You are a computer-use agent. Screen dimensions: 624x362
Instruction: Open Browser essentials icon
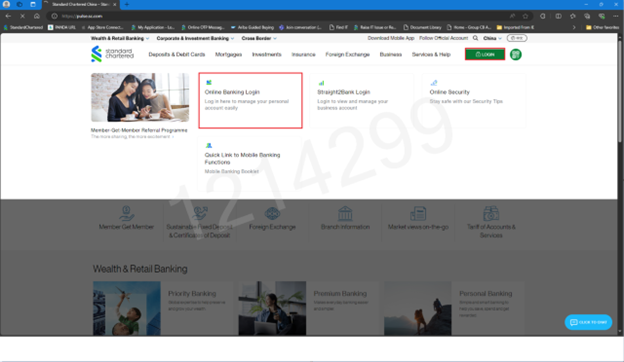click(601, 16)
